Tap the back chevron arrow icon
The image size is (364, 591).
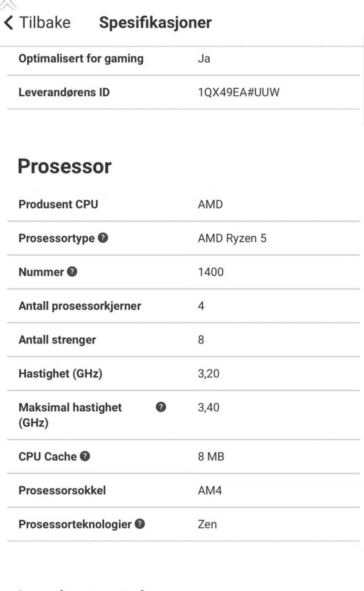(9, 23)
